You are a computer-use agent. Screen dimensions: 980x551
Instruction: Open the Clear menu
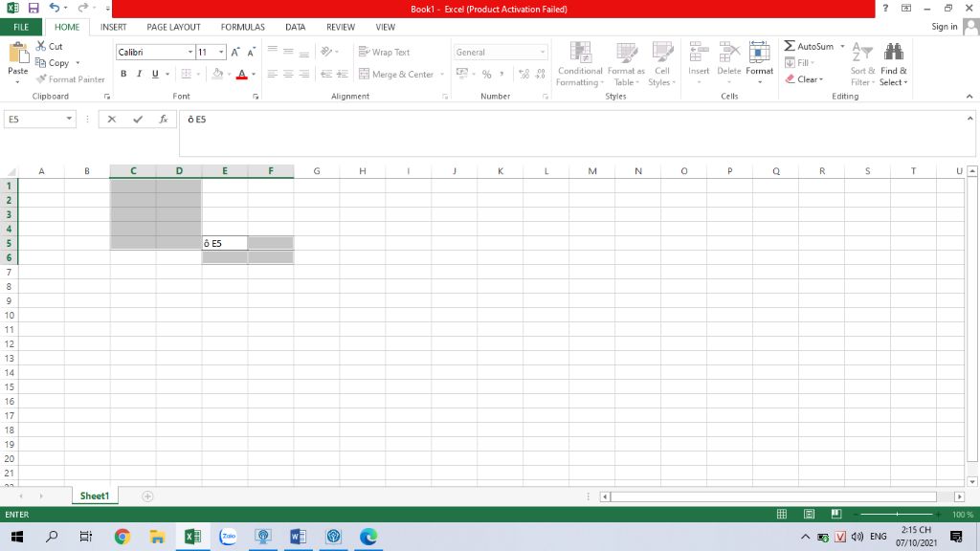(804, 79)
